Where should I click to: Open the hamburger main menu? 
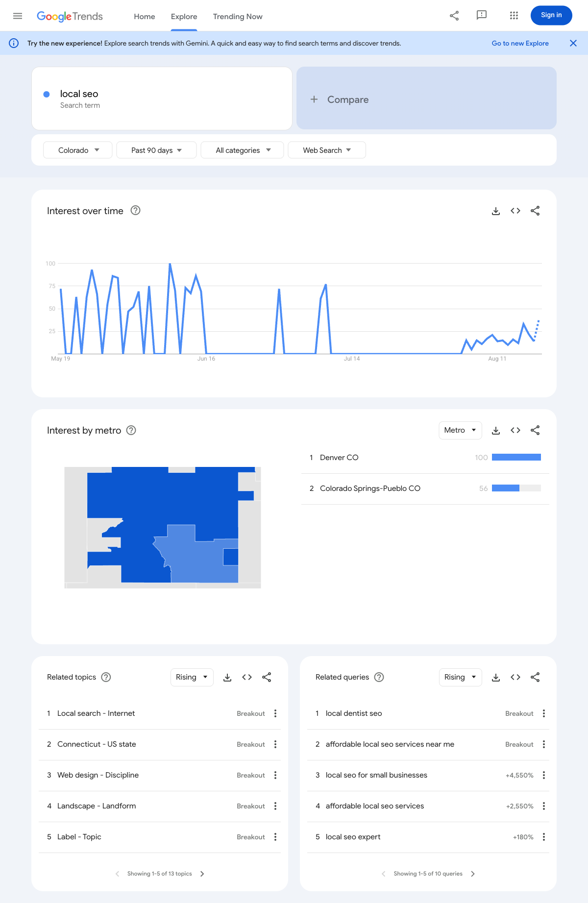18,16
